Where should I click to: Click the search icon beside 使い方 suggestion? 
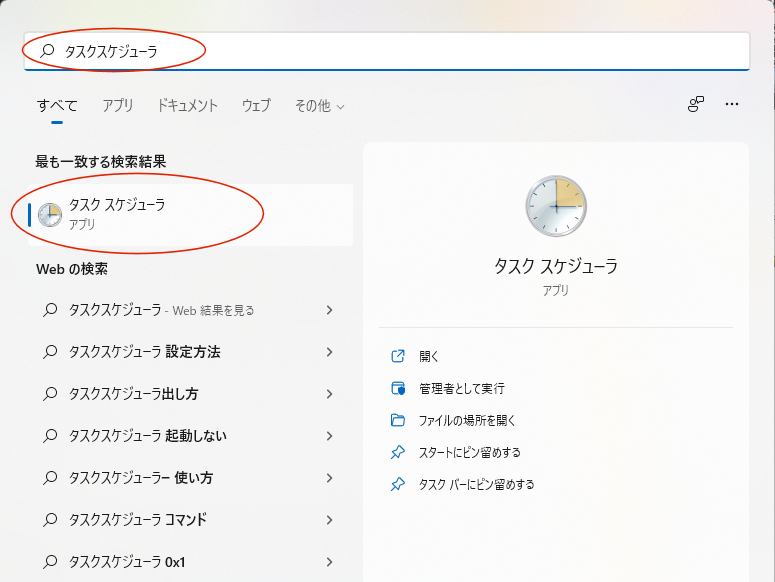coord(50,478)
